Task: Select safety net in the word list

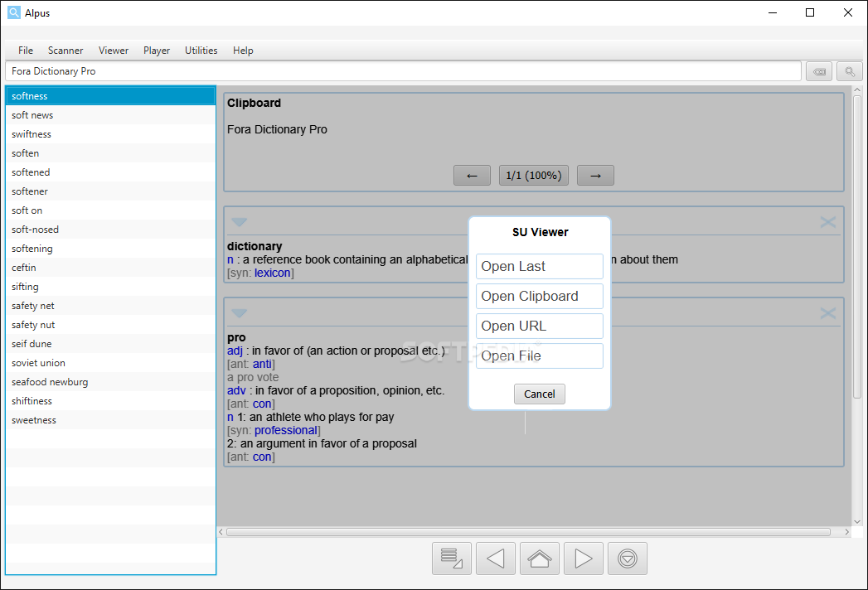Action: click(111, 306)
